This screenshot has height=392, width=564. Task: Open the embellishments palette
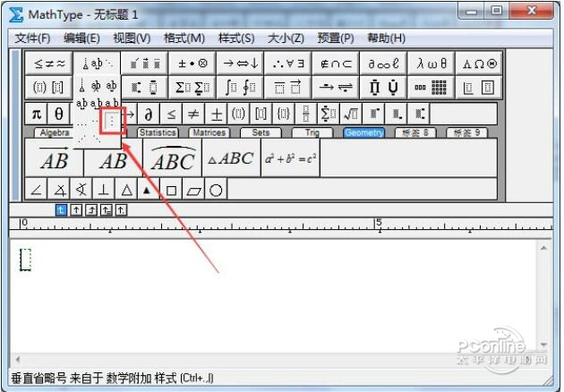pyautogui.click(x=144, y=64)
